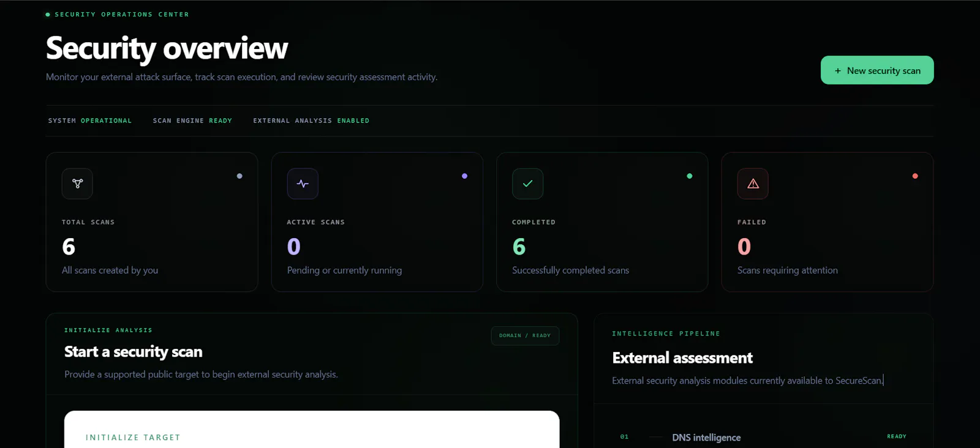Click the Active Scans pulse icon
Image resolution: width=980 pixels, height=448 pixels.
(303, 184)
